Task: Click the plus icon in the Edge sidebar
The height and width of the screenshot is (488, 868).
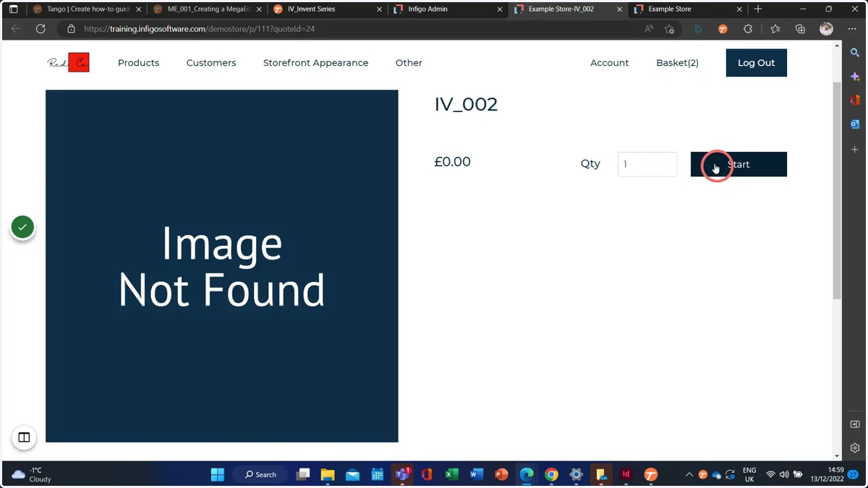Action: 855,150
